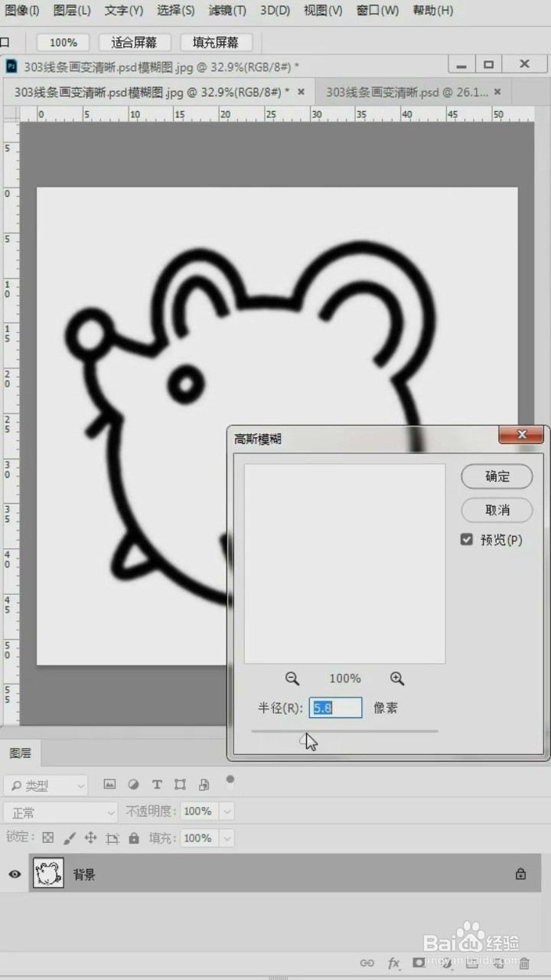551x980 pixels.
Task: Expand the 不透明度 opacity dropdown arrow
Action: (x=227, y=812)
